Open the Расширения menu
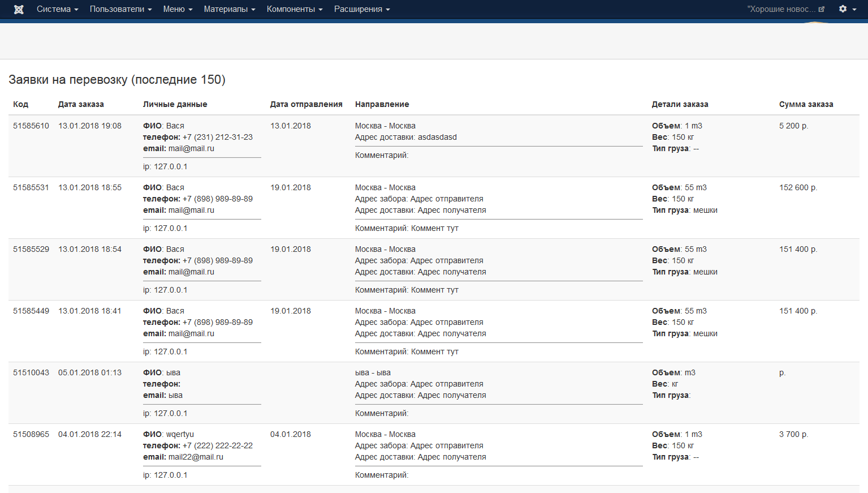The width and height of the screenshot is (868, 493). (361, 9)
